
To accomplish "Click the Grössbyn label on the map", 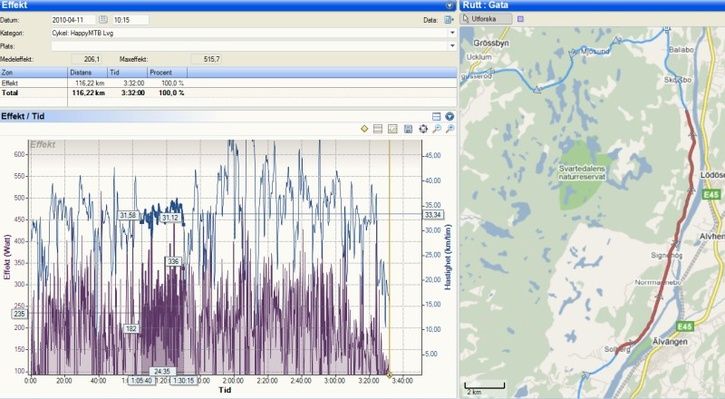I will click(x=491, y=43).
